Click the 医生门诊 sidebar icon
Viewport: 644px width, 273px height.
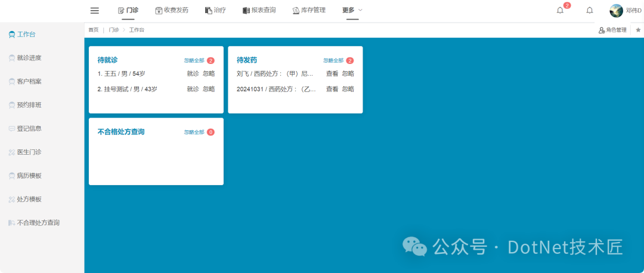click(x=12, y=152)
